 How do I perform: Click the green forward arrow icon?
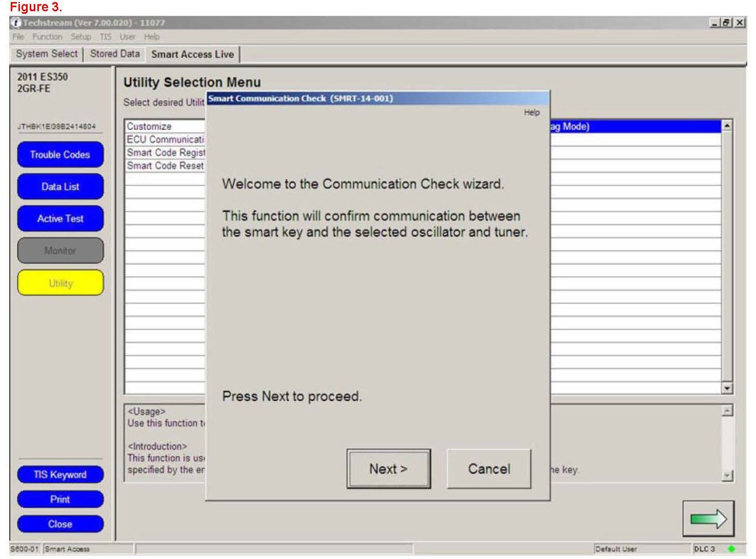708,519
